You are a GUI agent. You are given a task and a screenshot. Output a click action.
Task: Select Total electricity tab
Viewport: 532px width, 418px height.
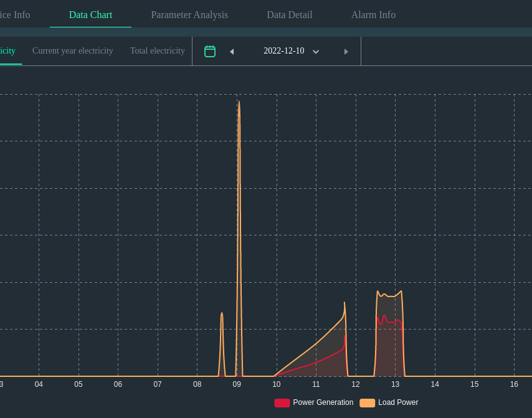[x=158, y=51]
